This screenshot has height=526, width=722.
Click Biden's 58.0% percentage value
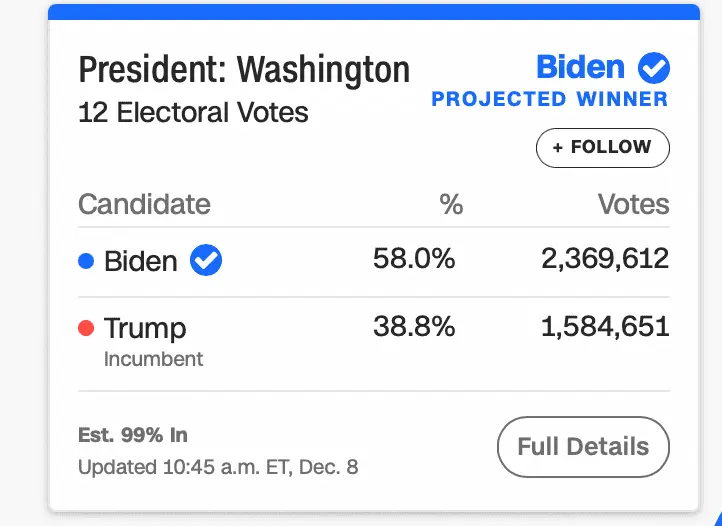coord(414,259)
